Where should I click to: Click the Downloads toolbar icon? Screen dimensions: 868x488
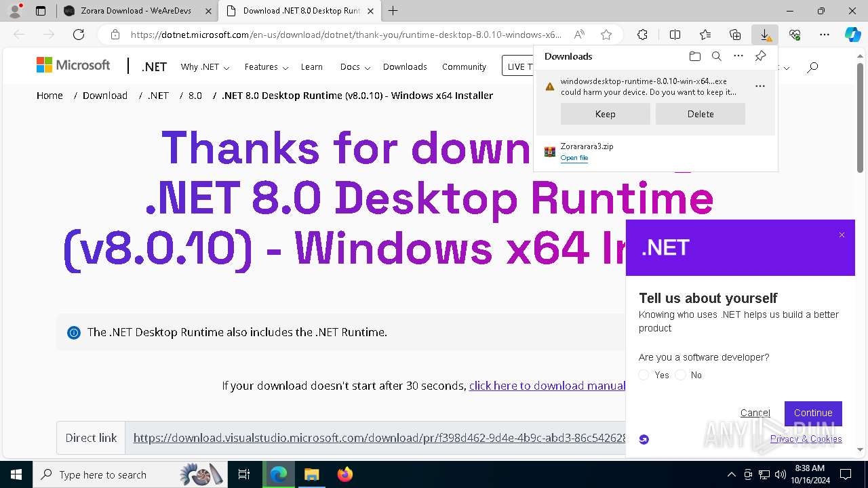pyautogui.click(x=765, y=35)
